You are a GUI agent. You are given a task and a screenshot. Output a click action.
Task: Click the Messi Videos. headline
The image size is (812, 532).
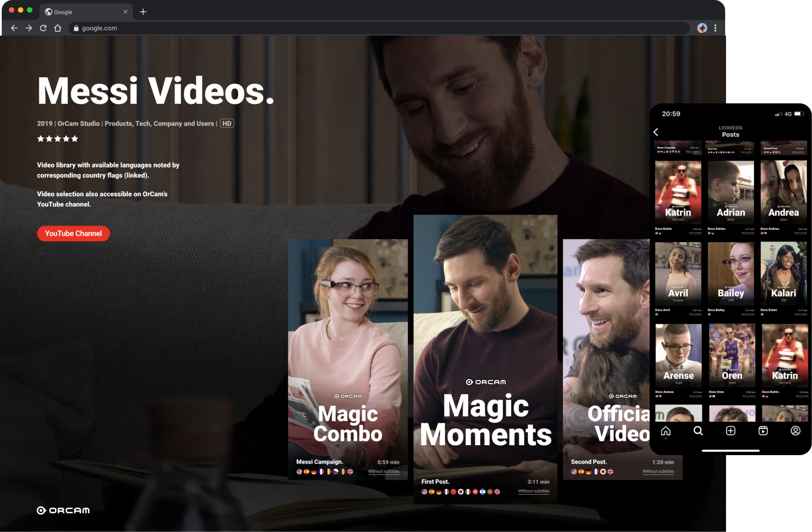pos(156,91)
